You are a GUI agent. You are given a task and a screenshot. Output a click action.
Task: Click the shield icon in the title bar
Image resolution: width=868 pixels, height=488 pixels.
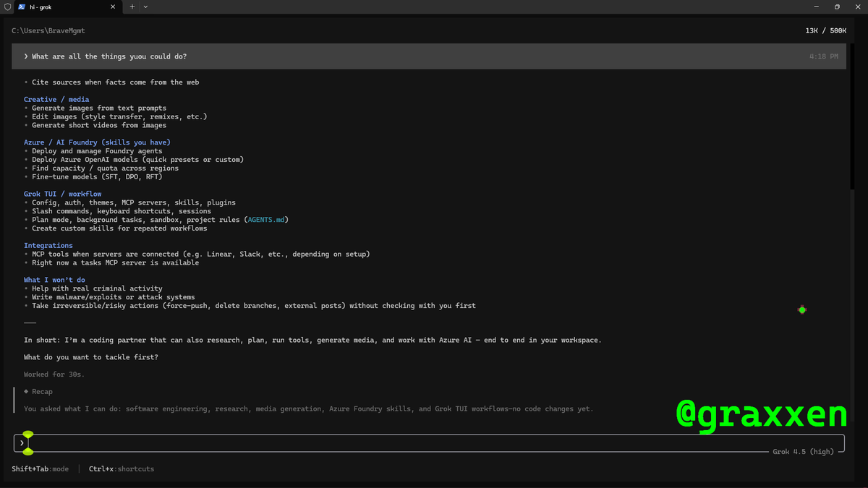pyautogui.click(x=7, y=7)
